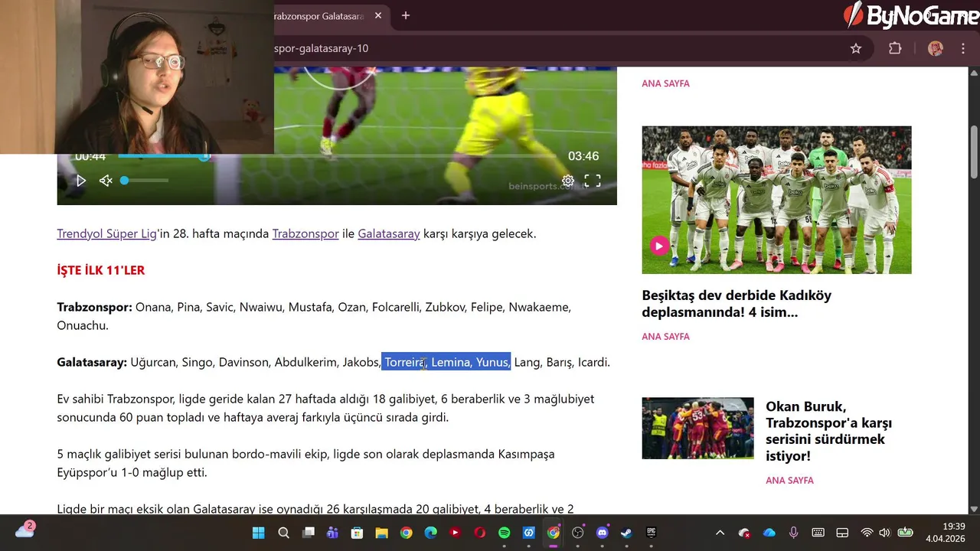Image resolution: width=980 pixels, height=551 pixels.
Task: Open the first Chrome taskbar icon
Action: 406,533
